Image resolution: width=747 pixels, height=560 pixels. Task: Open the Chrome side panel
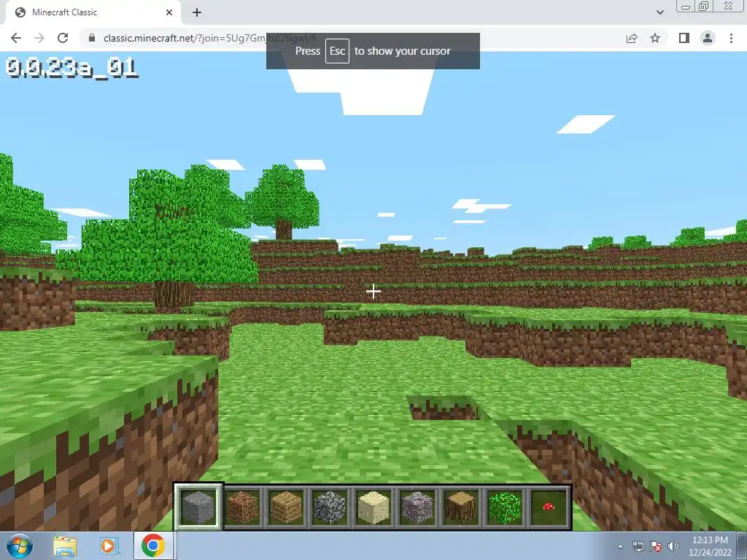684,38
